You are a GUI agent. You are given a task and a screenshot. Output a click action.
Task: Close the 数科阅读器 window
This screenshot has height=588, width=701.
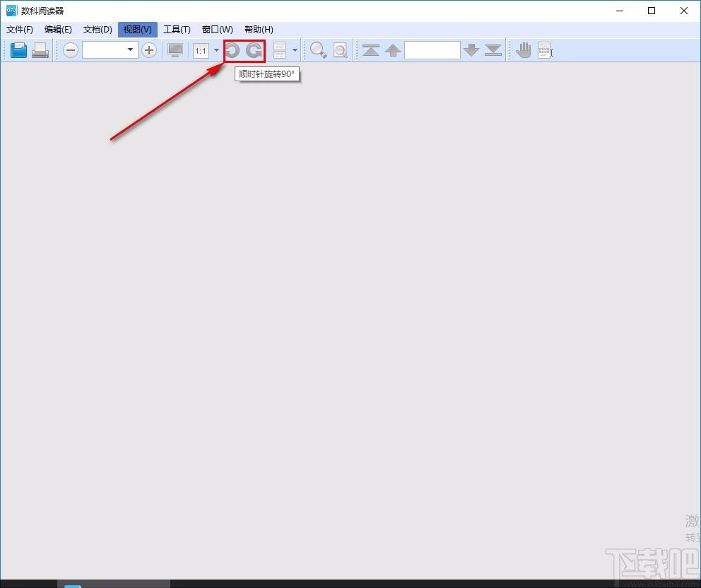coord(683,11)
